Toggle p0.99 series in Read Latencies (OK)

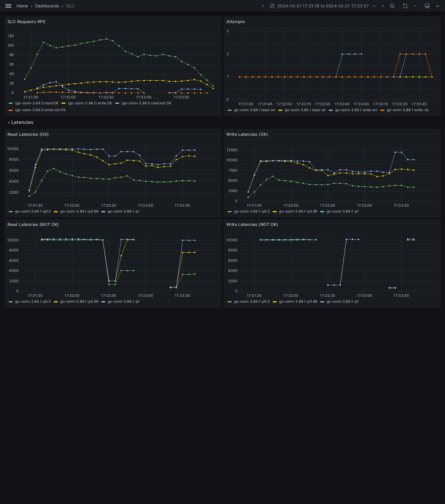(x=79, y=211)
